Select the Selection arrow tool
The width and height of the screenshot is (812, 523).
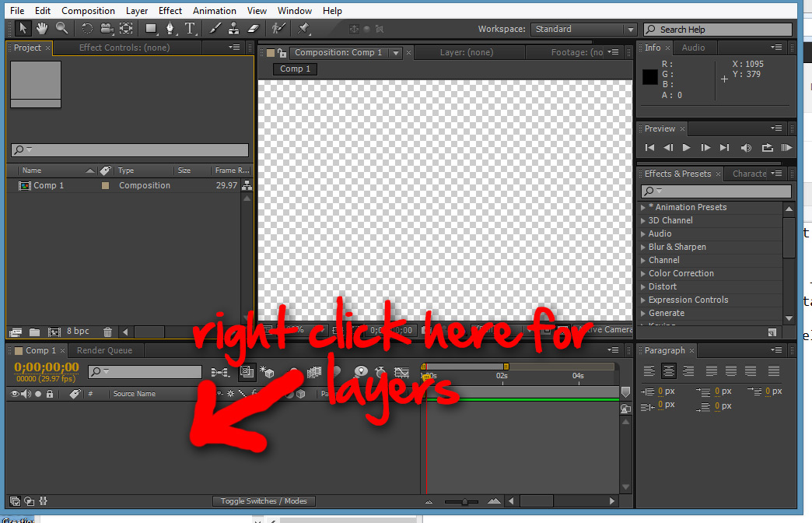[23, 29]
